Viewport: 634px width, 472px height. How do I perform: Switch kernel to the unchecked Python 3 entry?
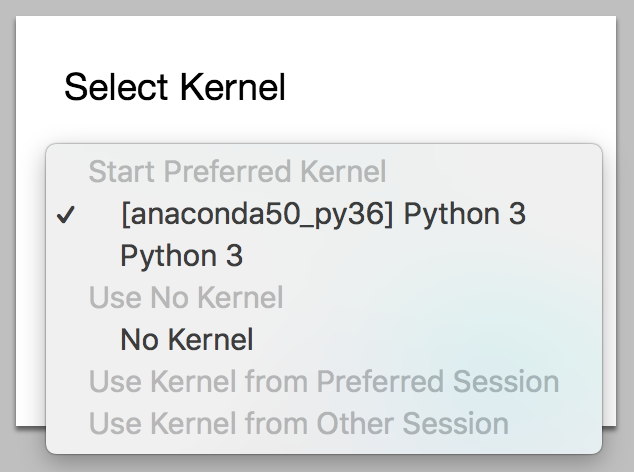[x=181, y=256]
